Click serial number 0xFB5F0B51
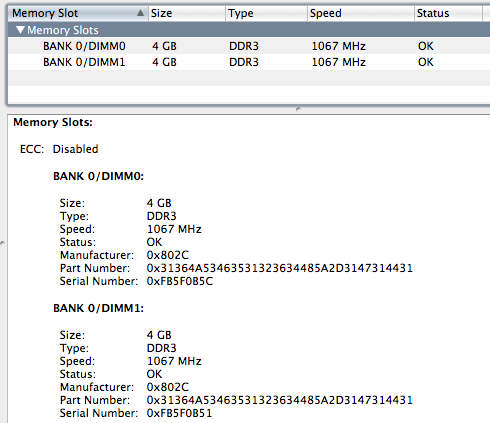490x423 pixels. tap(179, 413)
